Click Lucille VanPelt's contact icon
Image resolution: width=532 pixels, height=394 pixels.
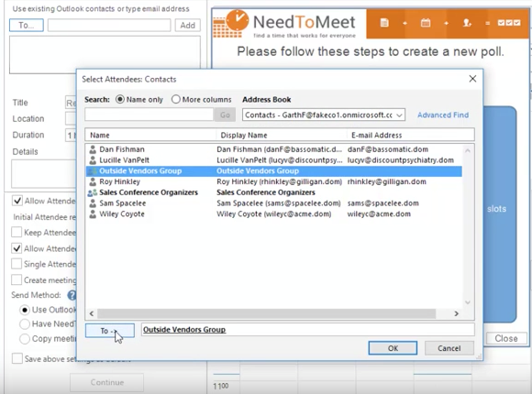(93, 160)
